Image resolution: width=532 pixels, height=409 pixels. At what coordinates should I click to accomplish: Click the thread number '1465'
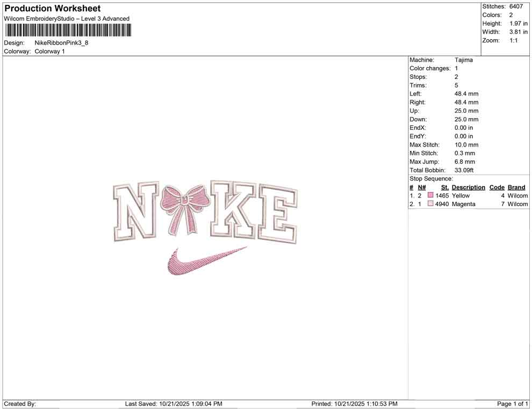coord(442,195)
